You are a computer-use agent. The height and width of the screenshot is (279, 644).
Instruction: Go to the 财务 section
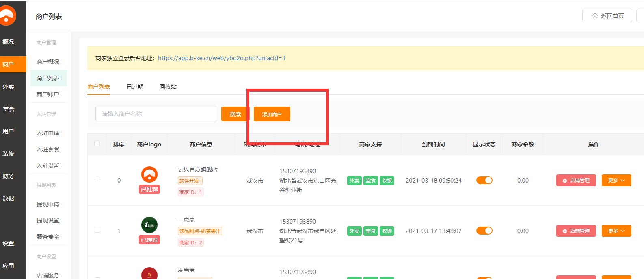pyautogui.click(x=8, y=176)
